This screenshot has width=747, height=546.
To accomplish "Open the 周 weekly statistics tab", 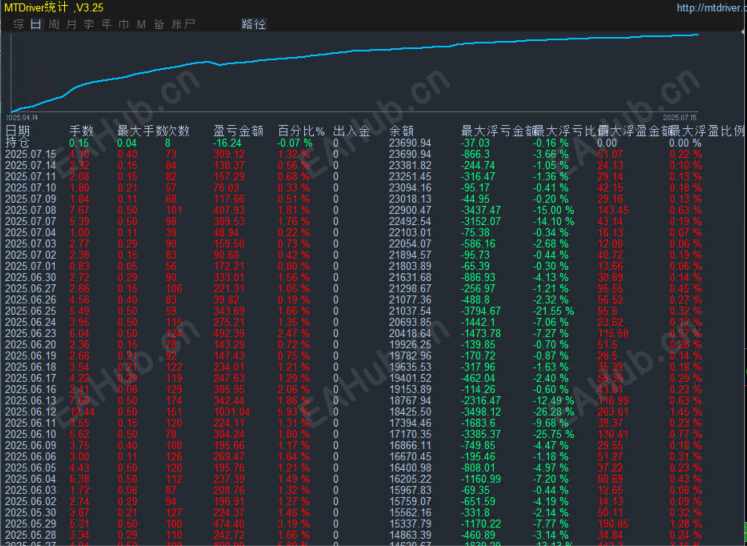I will pyautogui.click(x=53, y=24).
